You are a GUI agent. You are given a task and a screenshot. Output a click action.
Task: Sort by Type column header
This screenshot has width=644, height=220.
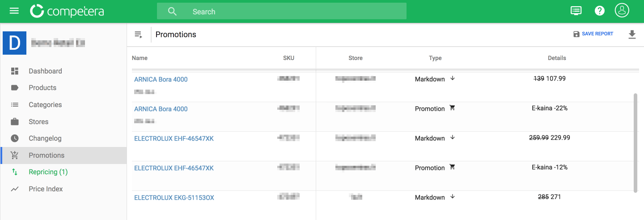tap(435, 58)
